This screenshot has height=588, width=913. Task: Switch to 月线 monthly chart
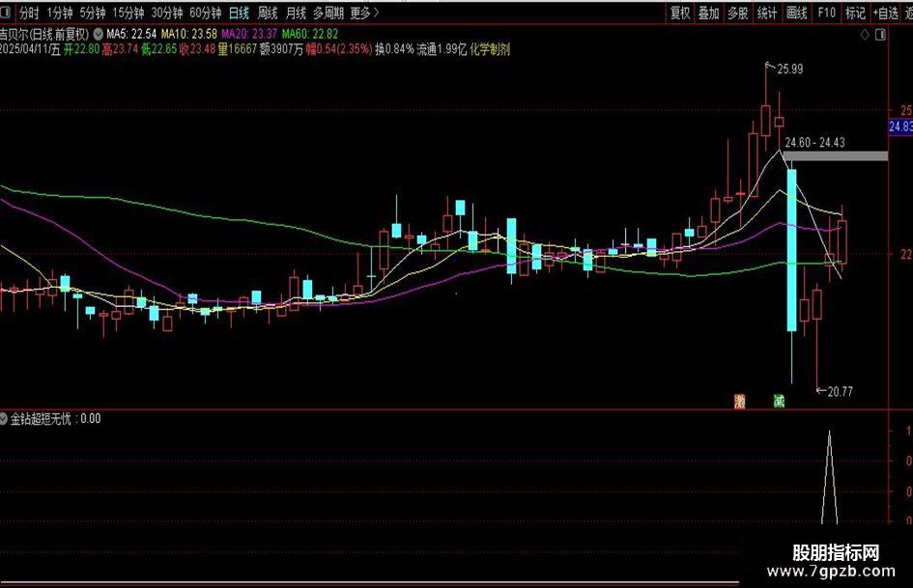click(x=297, y=13)
